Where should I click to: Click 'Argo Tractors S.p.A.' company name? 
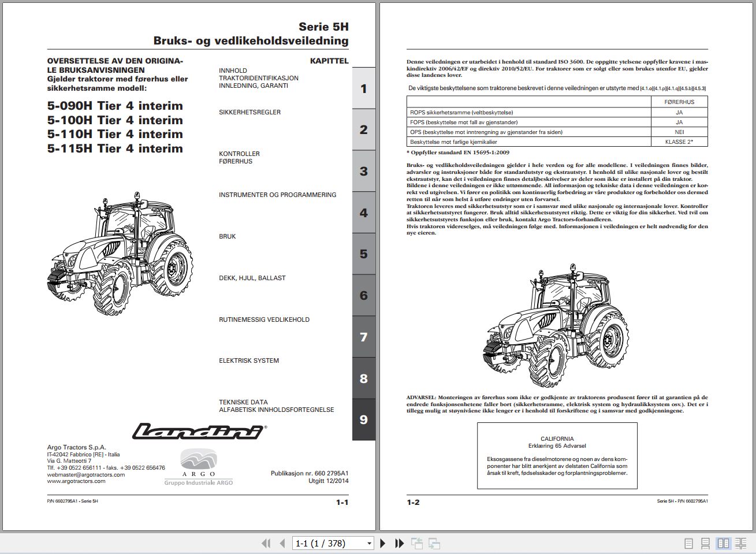pos(77,447)
